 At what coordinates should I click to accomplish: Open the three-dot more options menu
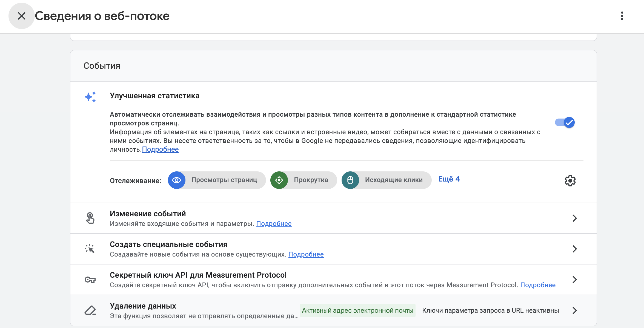pyautogui.click(x=622, y=16)
